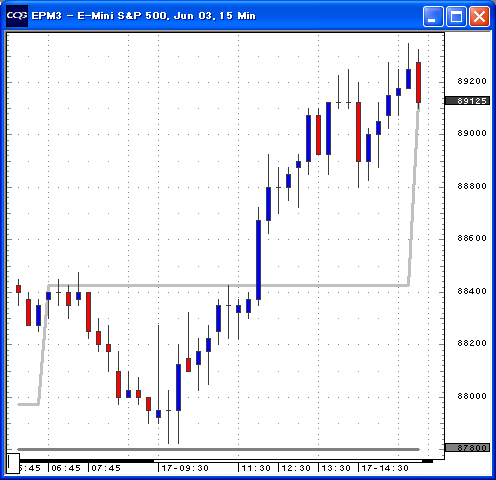Click the CQG logo icon in title bar
Viewport: 496px width, 480px height.
pyautogui.click(x=17, y=16)
